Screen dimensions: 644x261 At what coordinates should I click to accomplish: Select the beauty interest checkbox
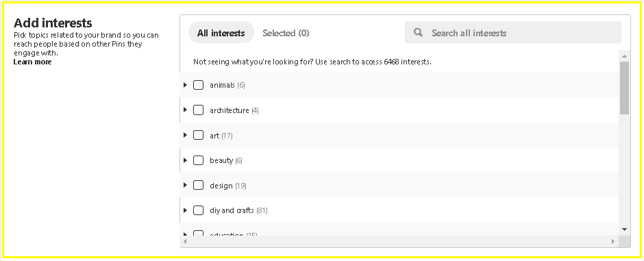[x=199, y=160]
